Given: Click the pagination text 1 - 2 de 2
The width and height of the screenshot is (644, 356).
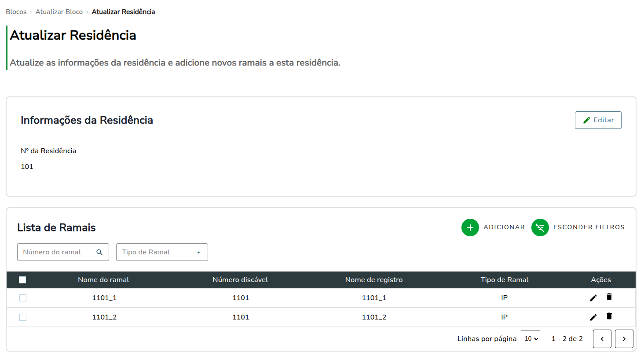Looking at the screenshot, I should pos(567,339).
